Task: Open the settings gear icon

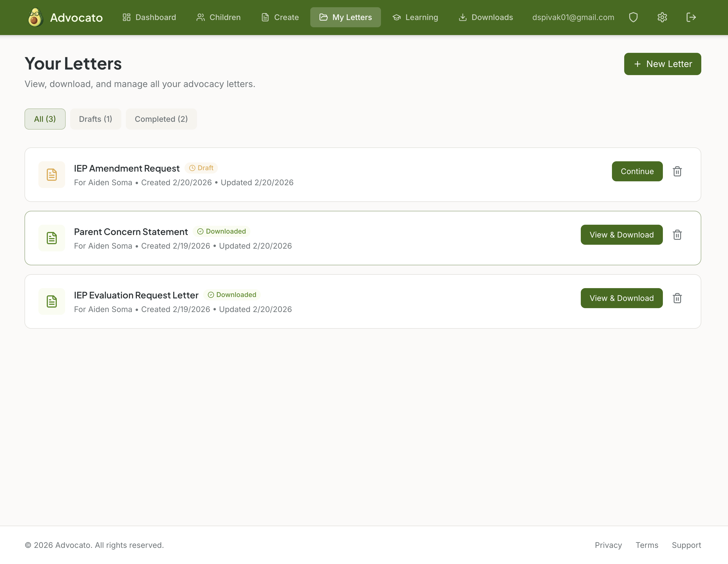Action: coord(662,17)
